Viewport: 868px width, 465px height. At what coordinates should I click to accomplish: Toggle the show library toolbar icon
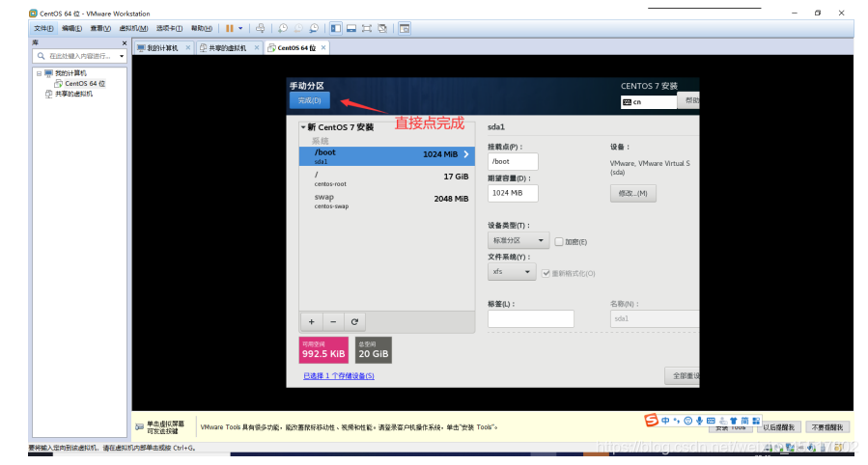click(335, 28)
